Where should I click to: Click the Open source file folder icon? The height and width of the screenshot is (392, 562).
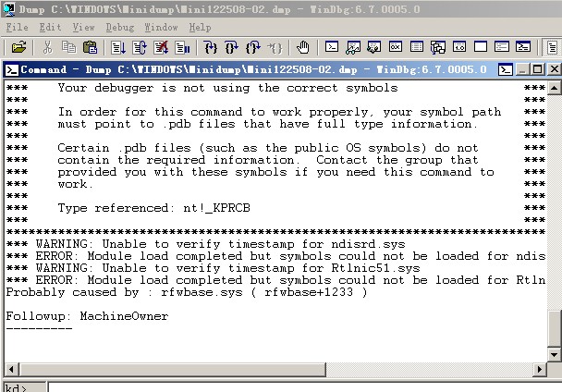[x=18, y=47]
